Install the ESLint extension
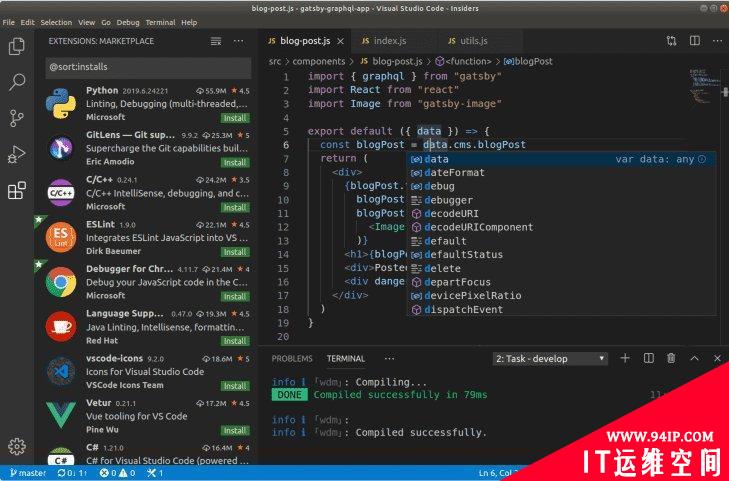Viewport: 729px width, 481px height. 235,252
